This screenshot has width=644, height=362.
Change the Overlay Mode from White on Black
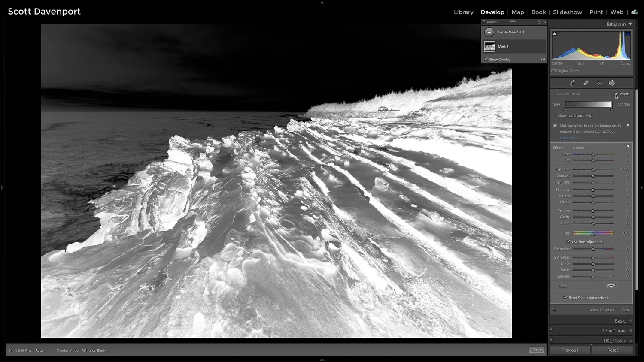(94, 350)
